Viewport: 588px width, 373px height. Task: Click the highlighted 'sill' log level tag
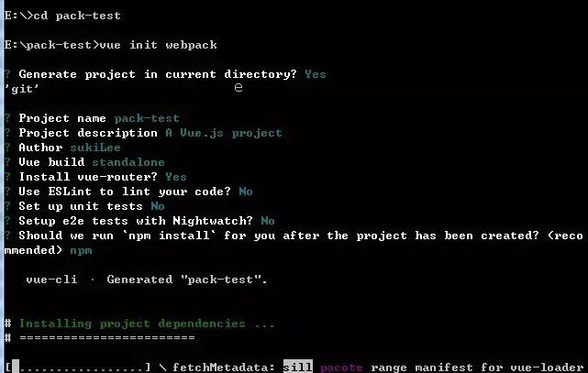[298, 367]
